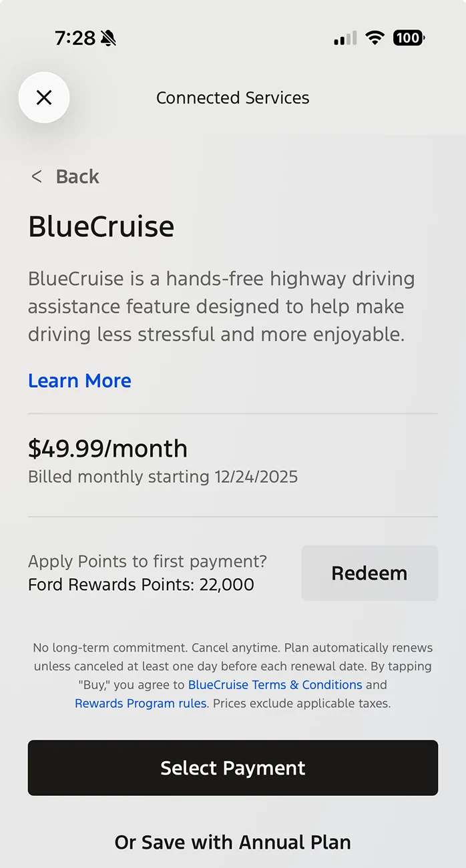Viewport: 466px width, 868px height.
Task: Open the Learn More link
Action: point(79,381)
